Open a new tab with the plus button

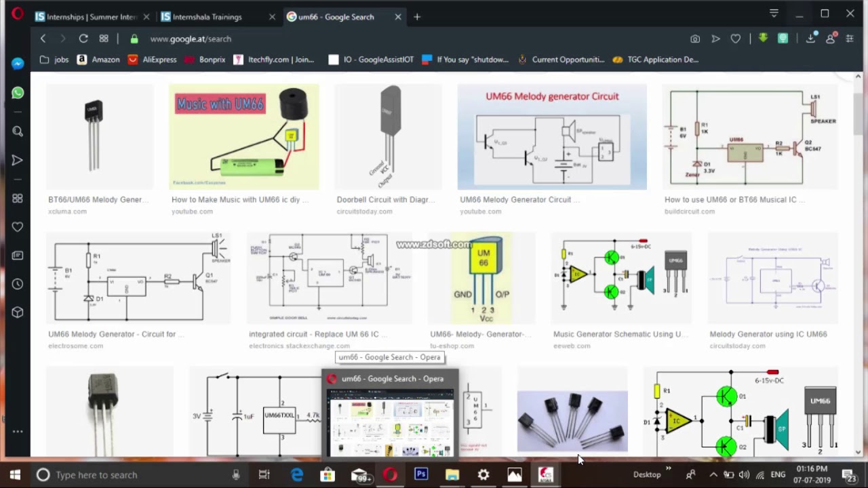tap(417, 17)
